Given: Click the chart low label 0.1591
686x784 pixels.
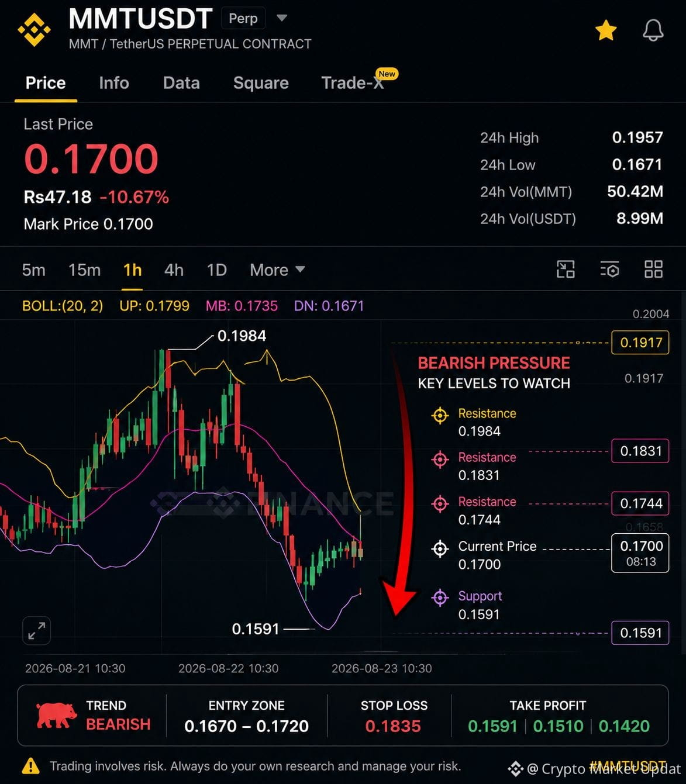Looking at the screenshot, I should pos(256,629).
